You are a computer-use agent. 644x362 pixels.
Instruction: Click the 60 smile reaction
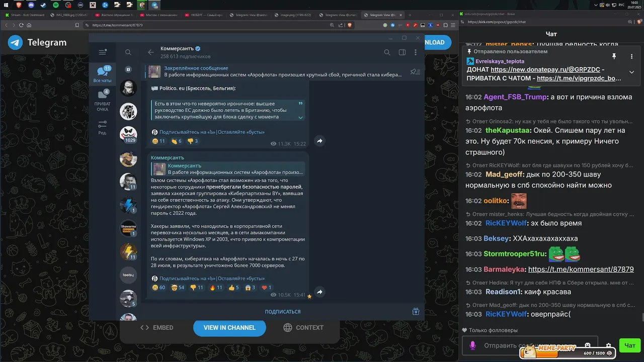point(158,288)
